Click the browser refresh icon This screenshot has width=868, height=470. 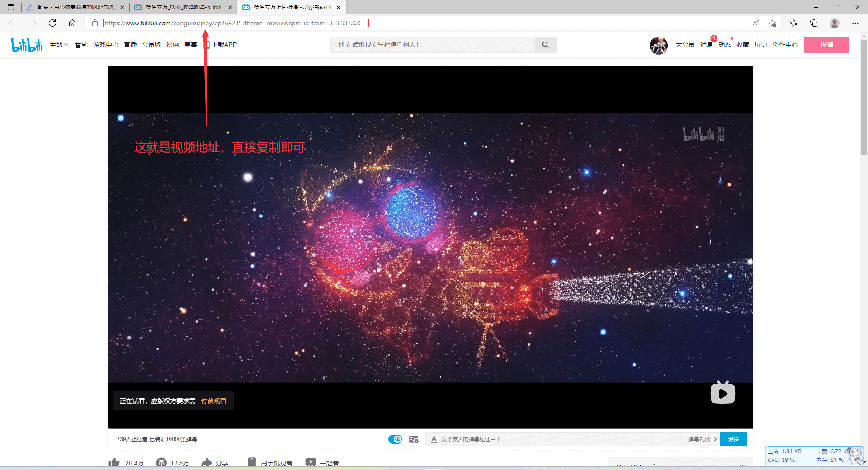click(x=52, y=23)
